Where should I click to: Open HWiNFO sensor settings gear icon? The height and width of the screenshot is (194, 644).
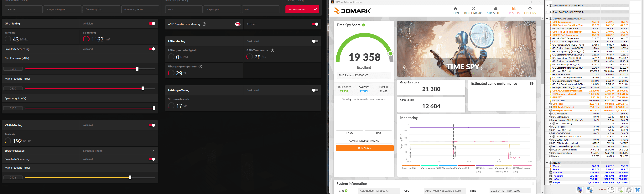pyautogui.click(x=629, y=190)
